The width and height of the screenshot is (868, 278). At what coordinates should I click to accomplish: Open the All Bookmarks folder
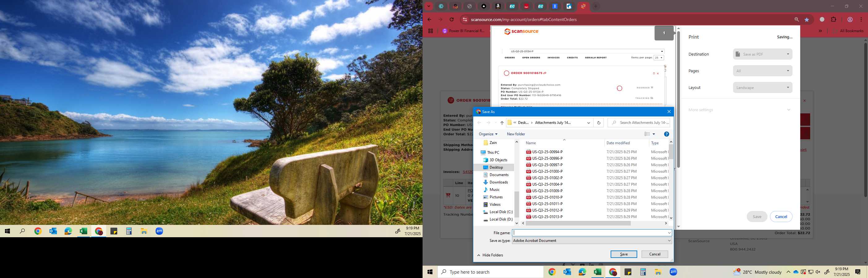848,31
